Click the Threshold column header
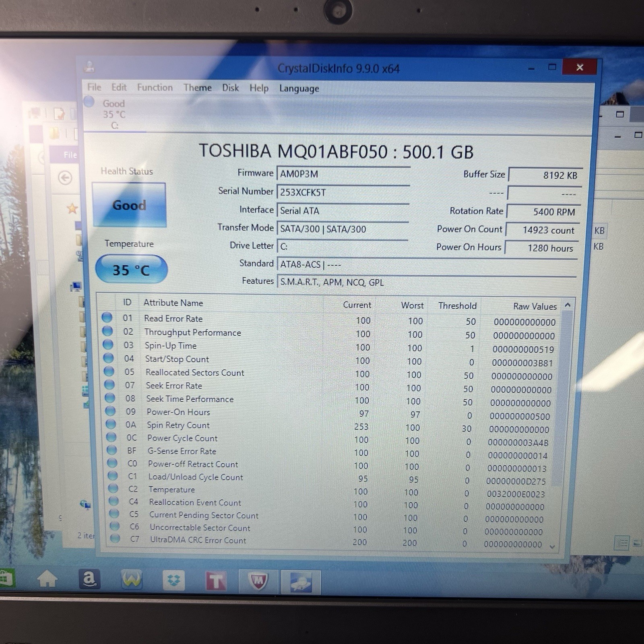 (457, 306)
